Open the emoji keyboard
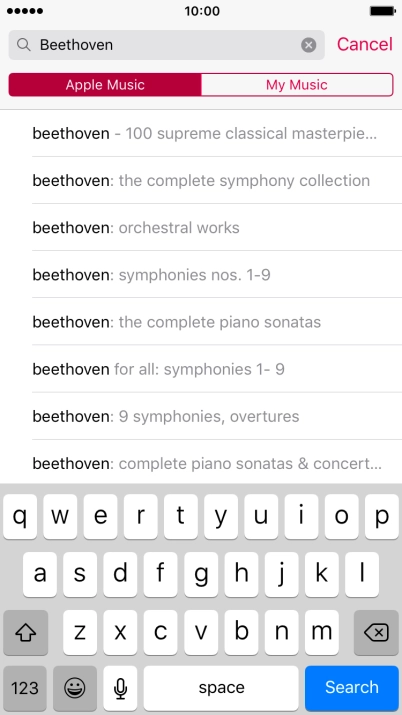402x715 pixels. 75,687
